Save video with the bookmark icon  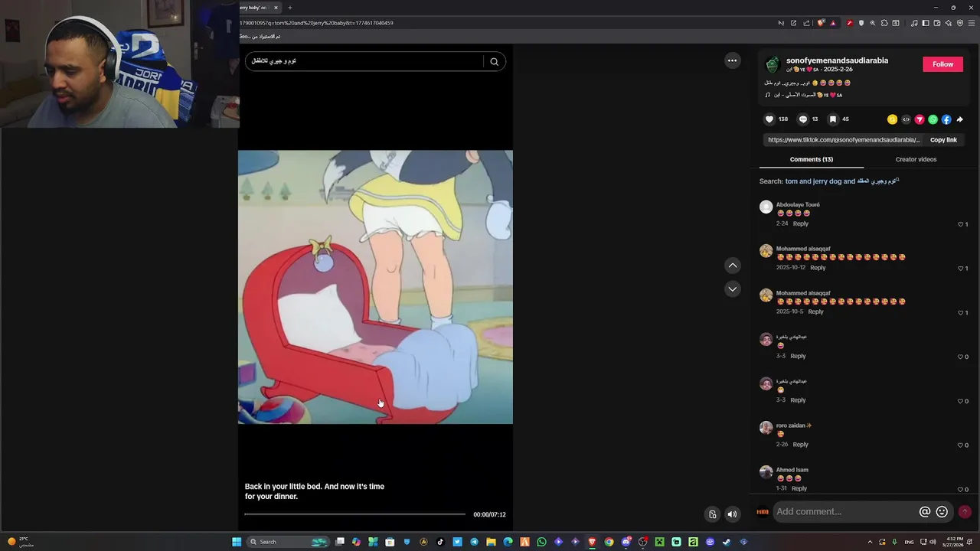[834, 119]
